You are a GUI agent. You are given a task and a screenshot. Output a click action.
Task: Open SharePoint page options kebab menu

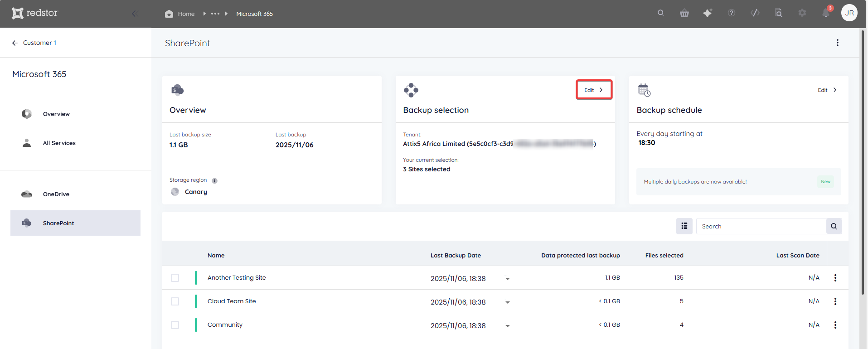coord(838,43)
